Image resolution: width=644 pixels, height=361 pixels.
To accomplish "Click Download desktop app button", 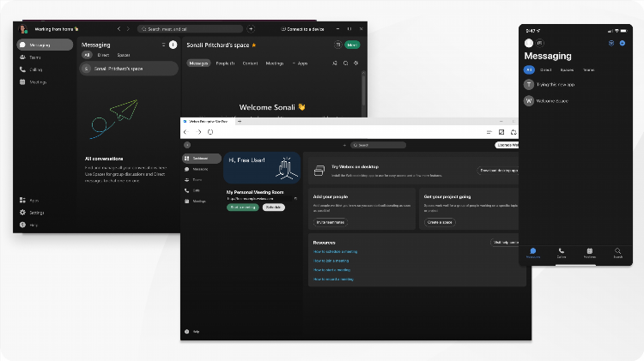I will coord(498,171).
